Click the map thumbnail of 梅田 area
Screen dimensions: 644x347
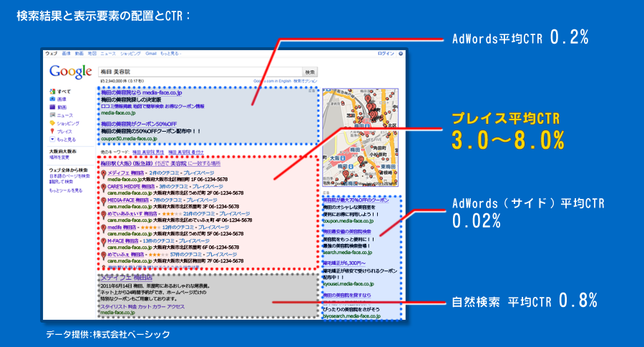360,137
